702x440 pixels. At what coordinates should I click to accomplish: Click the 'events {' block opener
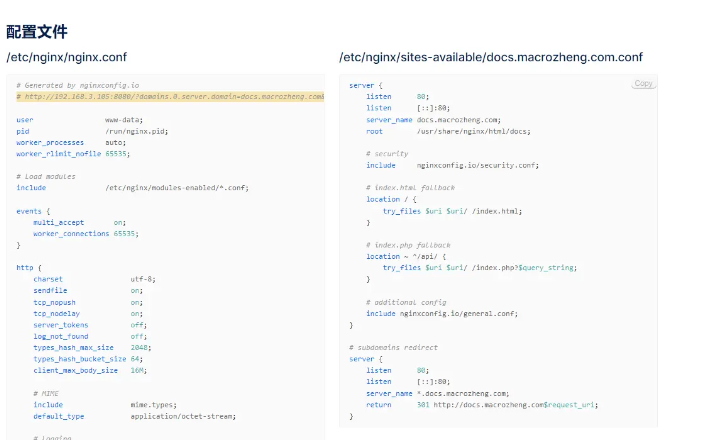pyautogui.click(x=33, y=211)
